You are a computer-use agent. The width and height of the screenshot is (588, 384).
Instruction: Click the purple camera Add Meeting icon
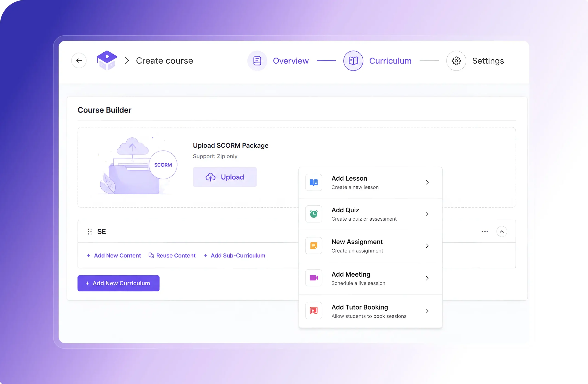[x=314, y=278]
